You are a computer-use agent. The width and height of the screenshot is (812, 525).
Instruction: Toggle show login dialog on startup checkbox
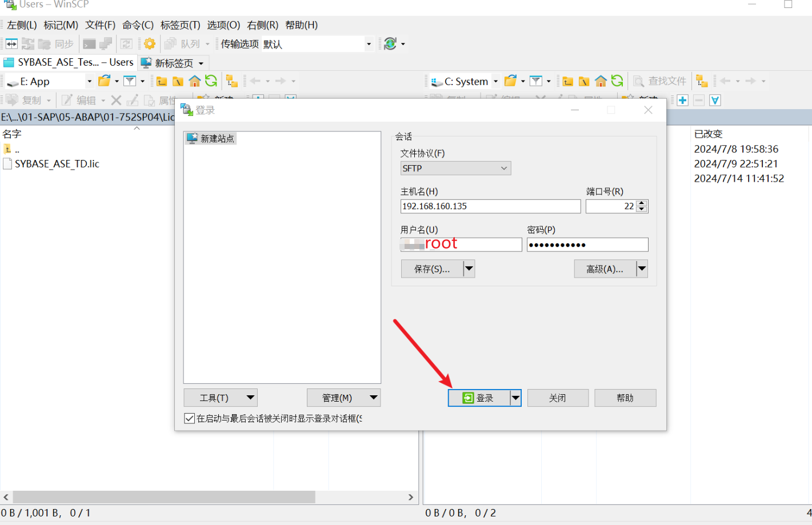pos(190,419)
